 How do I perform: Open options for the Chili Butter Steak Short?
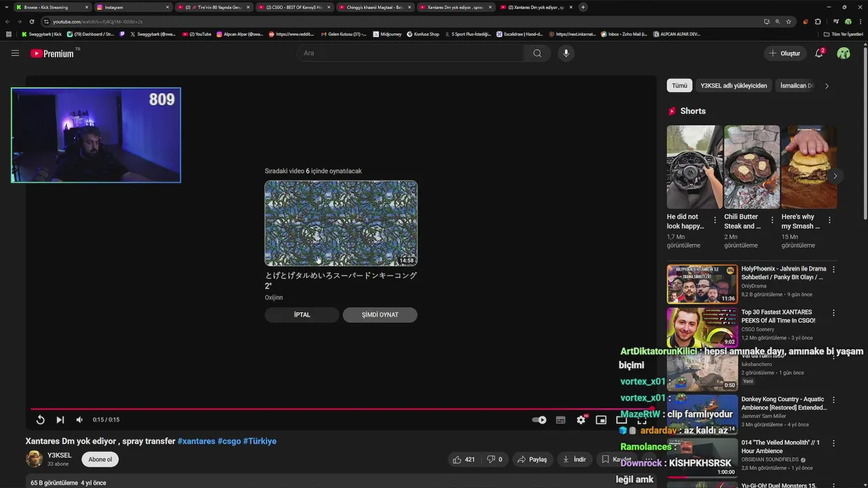[x=772, y=220]
